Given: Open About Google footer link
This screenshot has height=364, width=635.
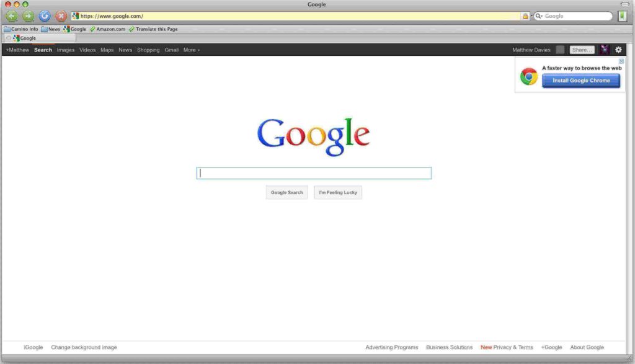Looking at the screenshot, I should [587, 347].
